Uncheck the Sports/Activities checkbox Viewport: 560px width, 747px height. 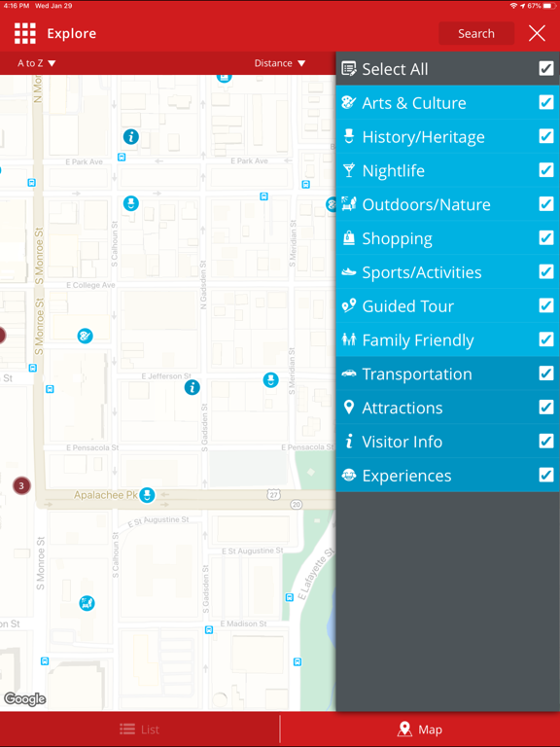point(546,271)
